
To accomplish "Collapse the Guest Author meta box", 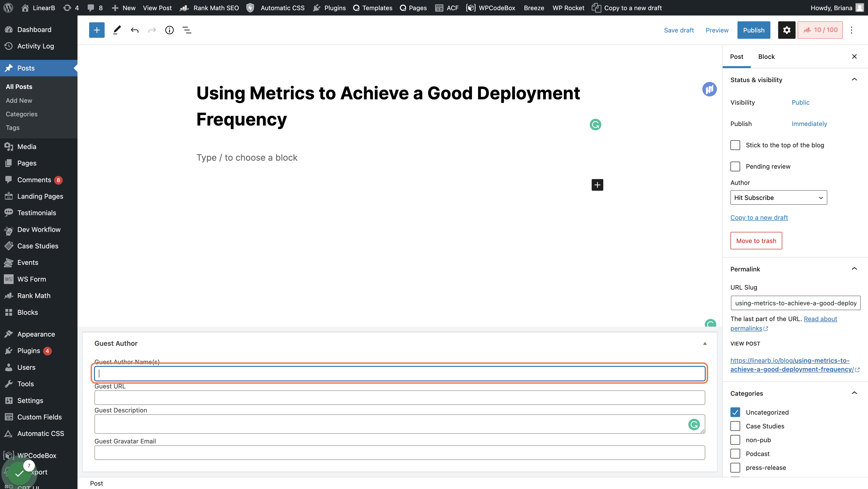I will click(x=705, y=343).
